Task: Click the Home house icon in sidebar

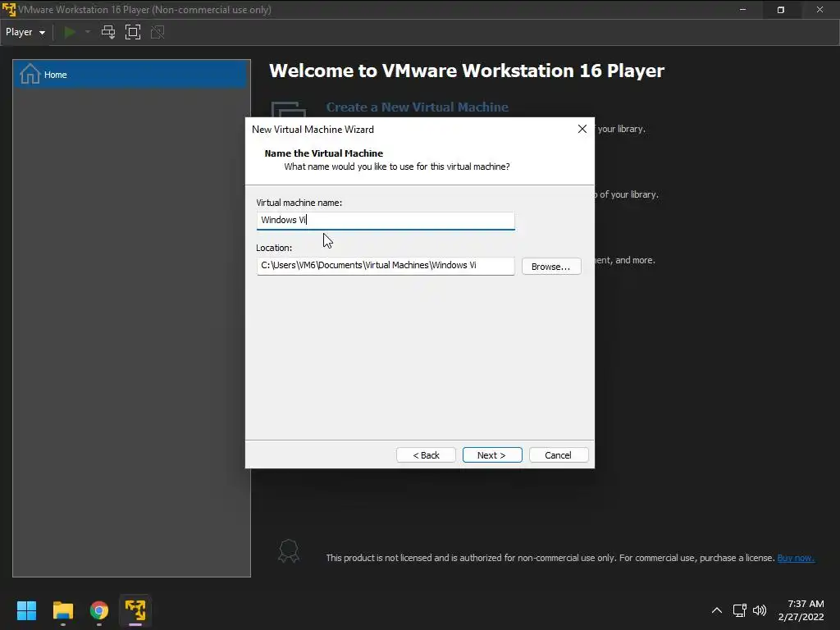Action: tap(30, 74)
